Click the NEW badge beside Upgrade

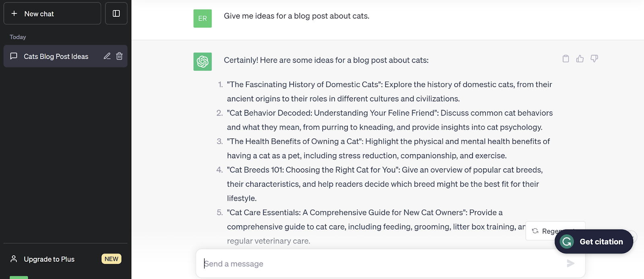coord(111,259)
